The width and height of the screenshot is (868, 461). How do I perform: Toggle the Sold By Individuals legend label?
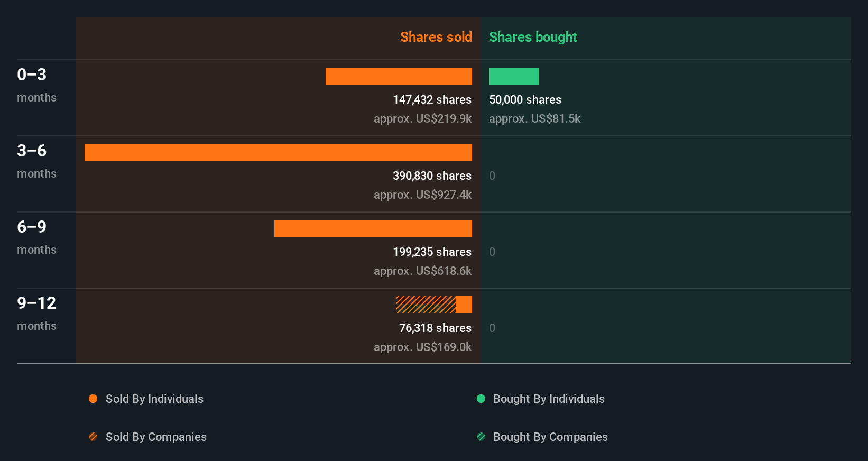[154, 399]
